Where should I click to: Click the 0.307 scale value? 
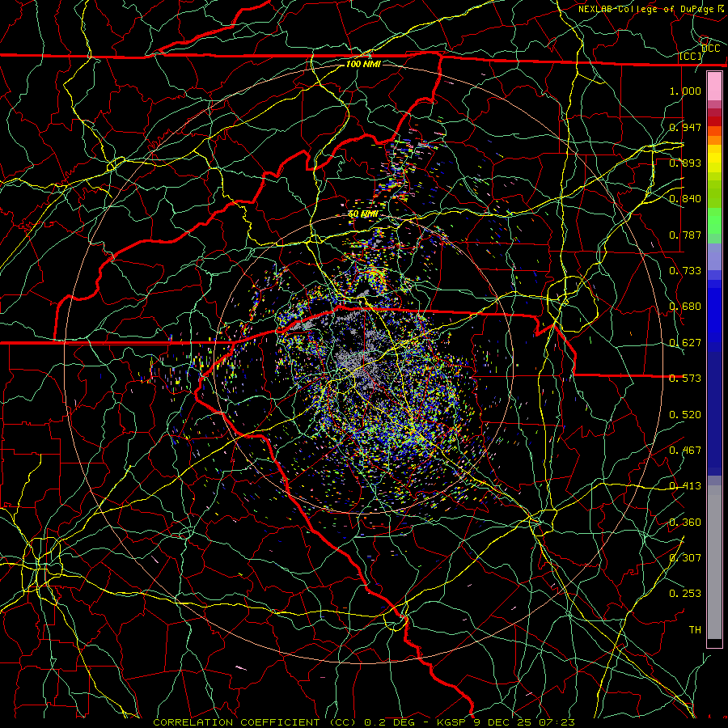tap(685, 558)
